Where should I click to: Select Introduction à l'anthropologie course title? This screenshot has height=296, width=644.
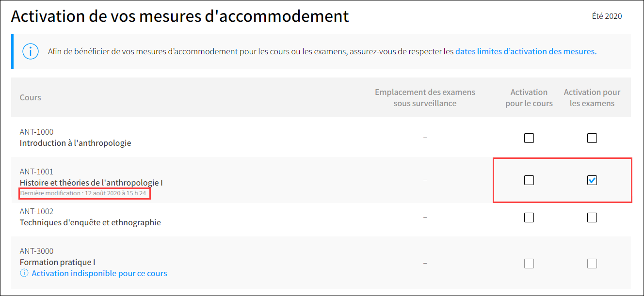(76, 143)
